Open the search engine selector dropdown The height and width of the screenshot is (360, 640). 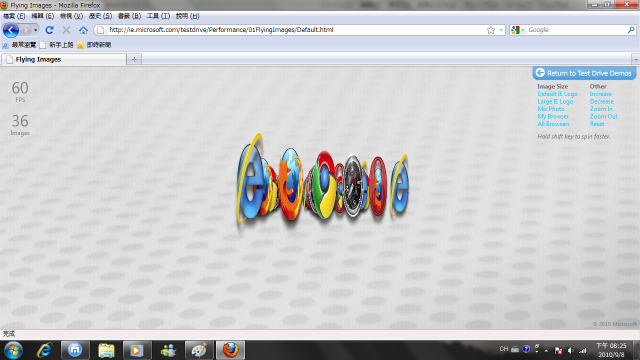[x=518, y=30]
